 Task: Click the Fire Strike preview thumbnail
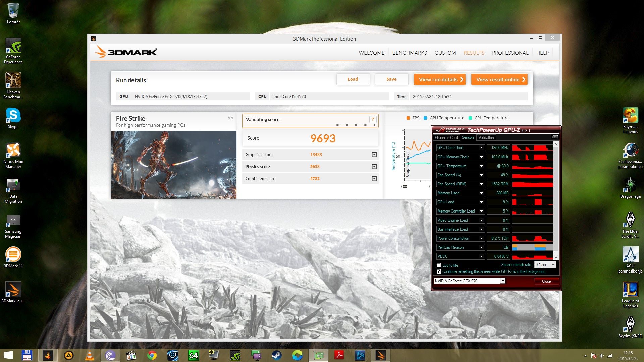(174, 165)
